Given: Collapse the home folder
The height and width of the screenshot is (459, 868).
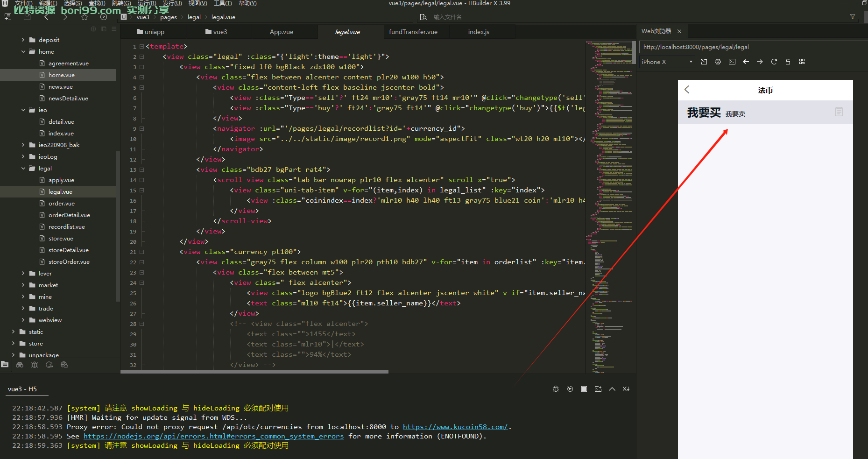Looking at the screenshot, I should [23, 51].
